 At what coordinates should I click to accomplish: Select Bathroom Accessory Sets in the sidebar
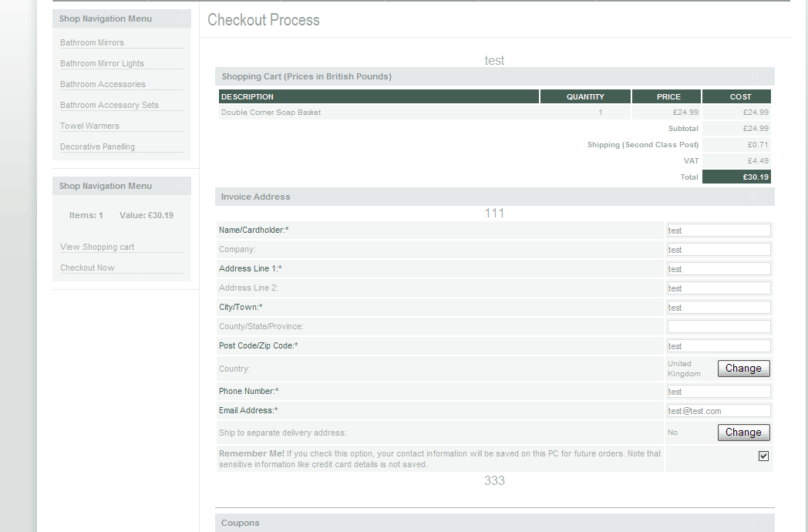pos(109,105)
